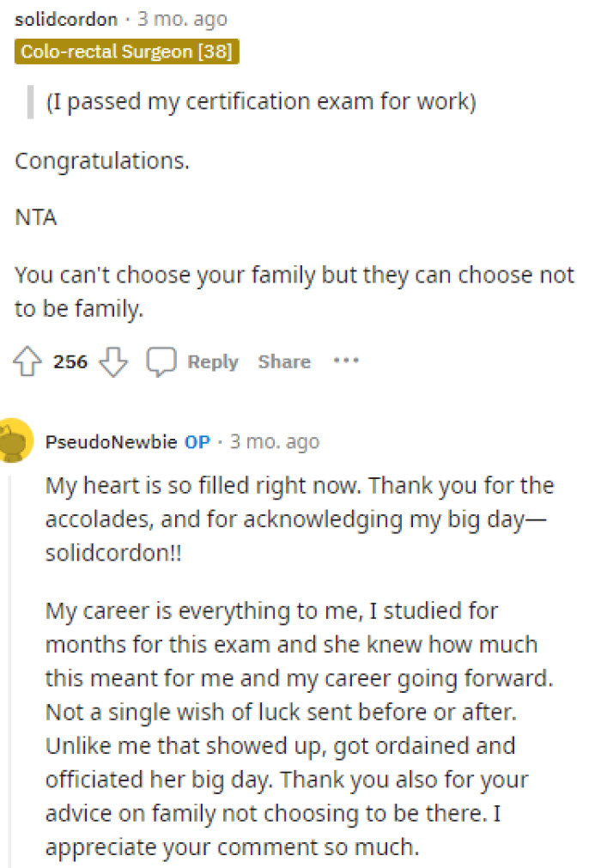Toggle the downvote arrow to disagree
Screen dimensions: 601x868
112,361
